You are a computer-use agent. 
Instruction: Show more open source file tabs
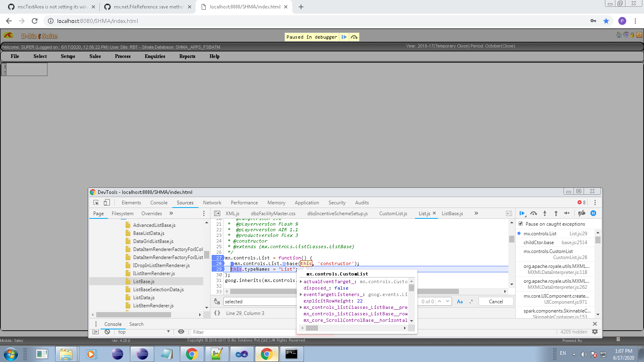point(476,214)
